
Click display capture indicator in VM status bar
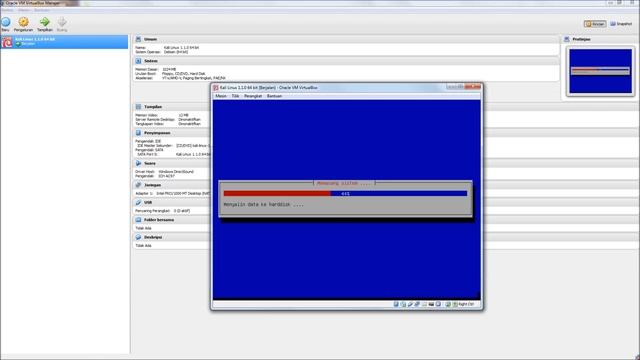click(431, 304)
